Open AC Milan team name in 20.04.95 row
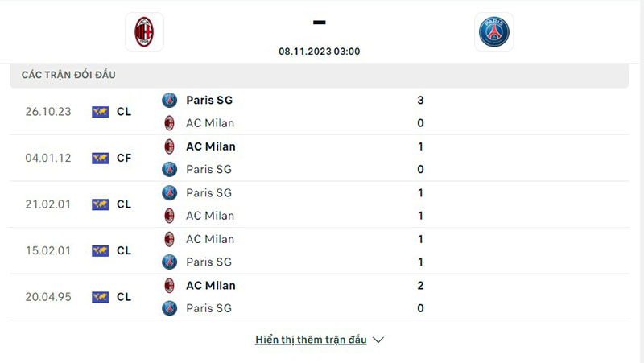This screenshot has width=644, height=363. pos(211,285)
